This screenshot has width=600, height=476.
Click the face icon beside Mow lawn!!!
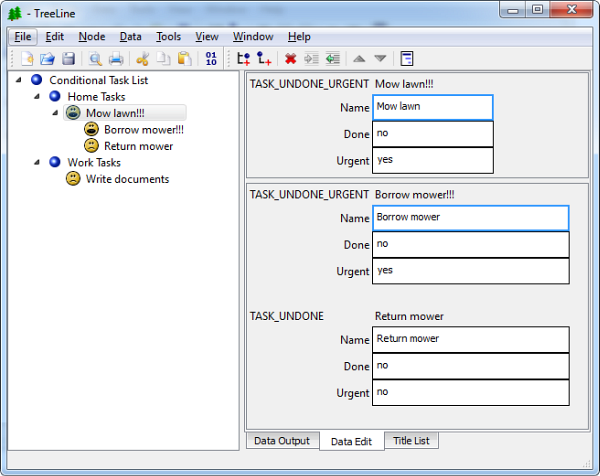click(73, 112)
